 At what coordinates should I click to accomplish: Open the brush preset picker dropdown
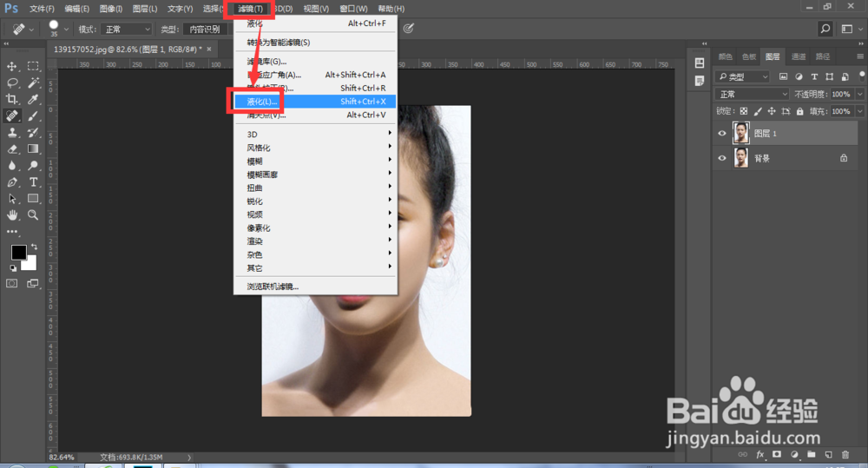click(66, 30)
